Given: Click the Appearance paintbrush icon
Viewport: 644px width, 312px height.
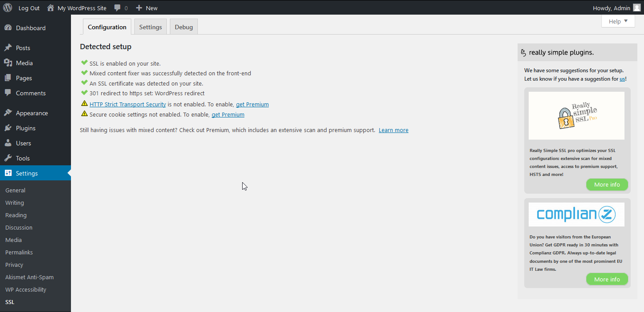Looking at the screenshot, I should coord(8,113).
